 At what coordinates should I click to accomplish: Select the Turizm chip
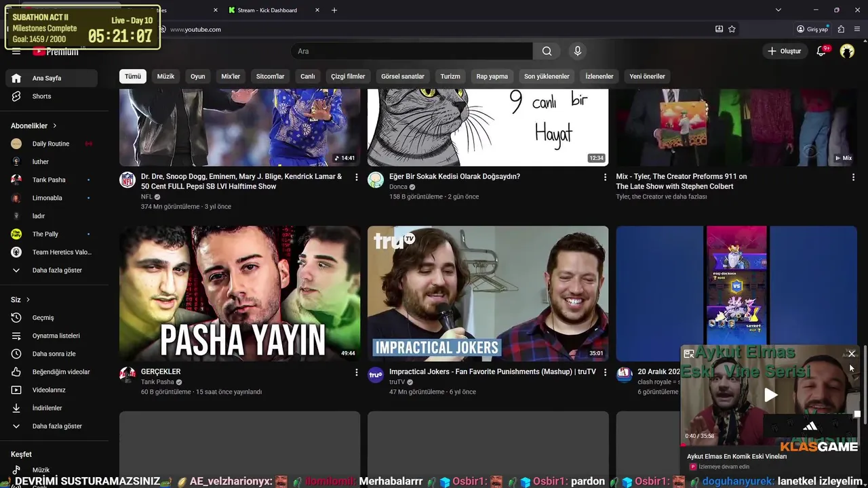[x=450, y=76]
